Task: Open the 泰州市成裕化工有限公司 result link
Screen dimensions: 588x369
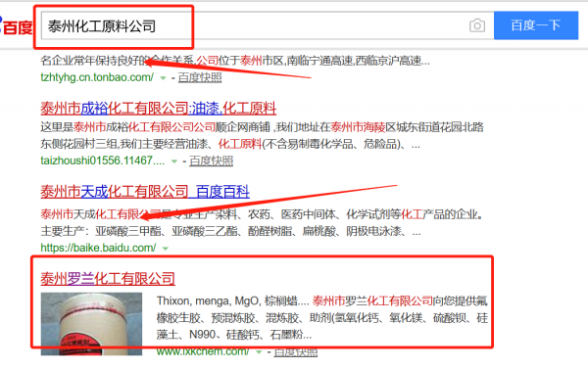Action: coord(158,109)
